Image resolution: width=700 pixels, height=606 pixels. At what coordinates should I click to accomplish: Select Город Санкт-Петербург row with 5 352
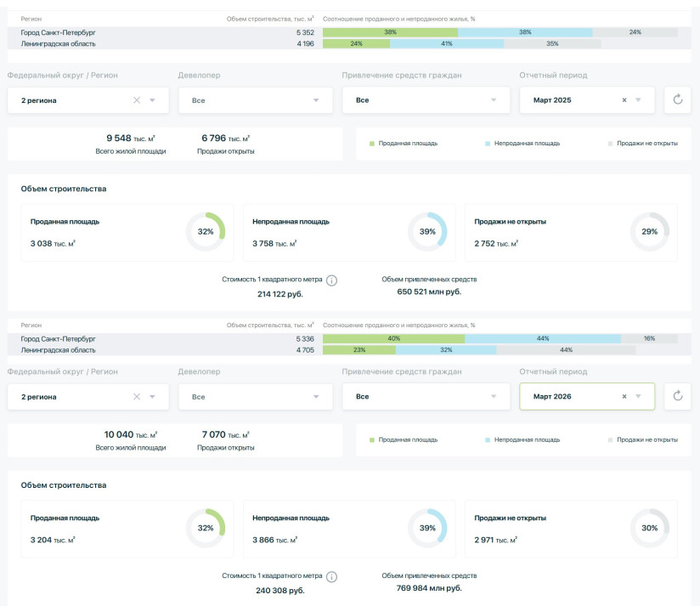[x=161, y=32]
